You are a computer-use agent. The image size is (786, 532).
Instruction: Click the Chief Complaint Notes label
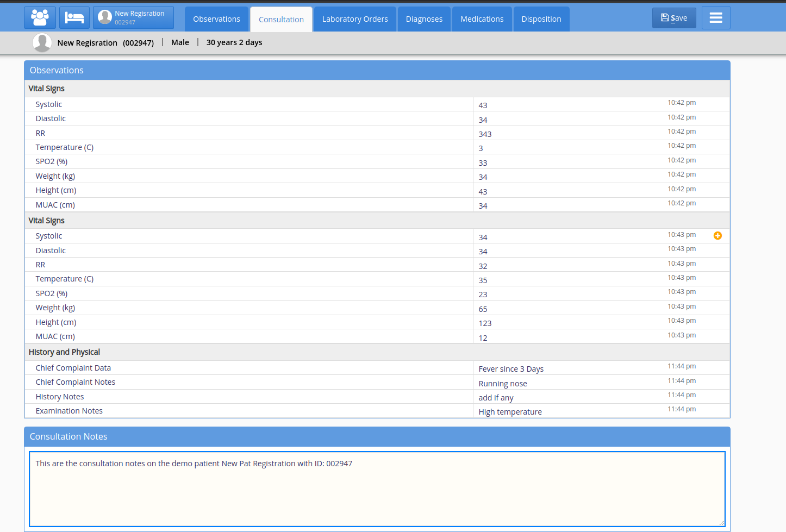coord(76,382)
